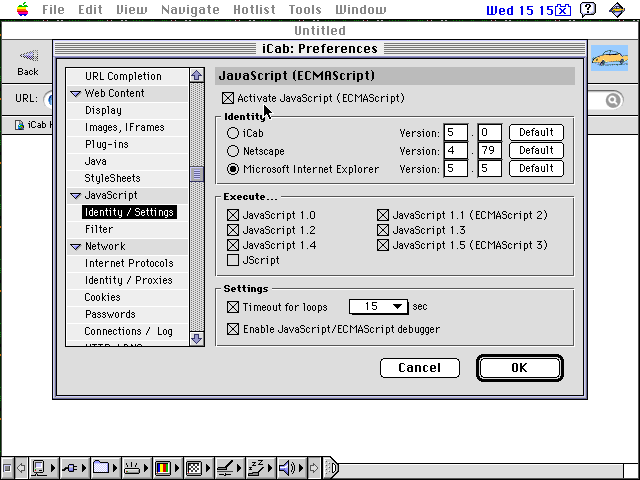Click the Control Strip right scroll arrow
Image resolution: width=640 pixels, height=480 pixels.
coord(313,468)
